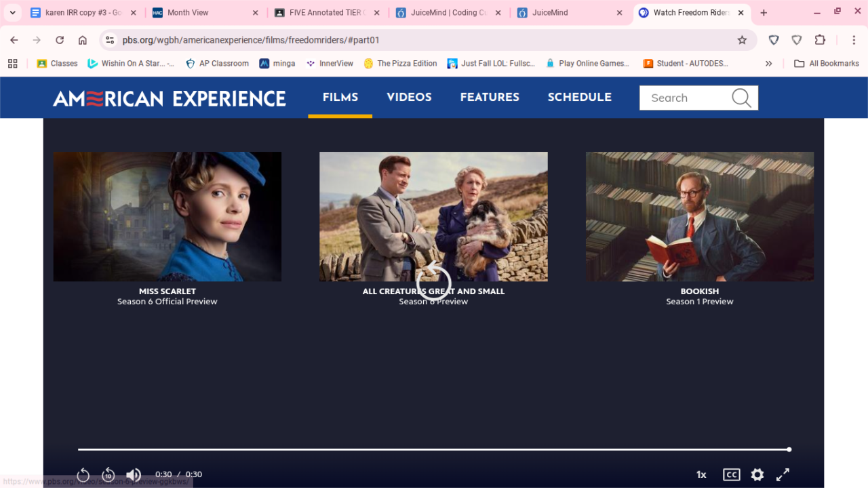The height and width of the screenshot is (488, 868).
Task: Go to the FEATURES section
Action: [490, 98]
